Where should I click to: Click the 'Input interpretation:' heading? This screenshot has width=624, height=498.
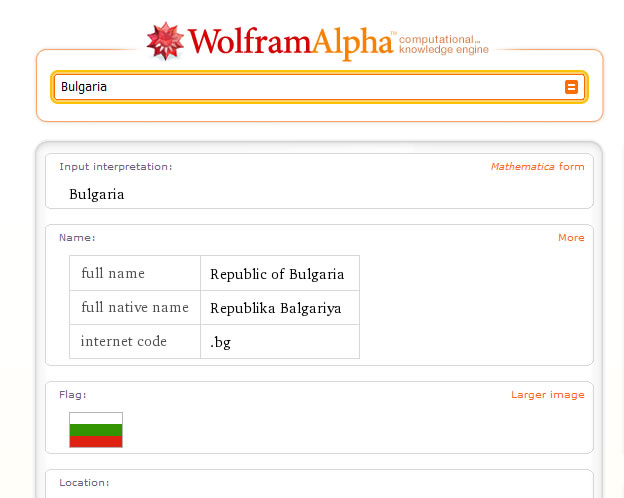pyautogui.click(x=116, y=166)
